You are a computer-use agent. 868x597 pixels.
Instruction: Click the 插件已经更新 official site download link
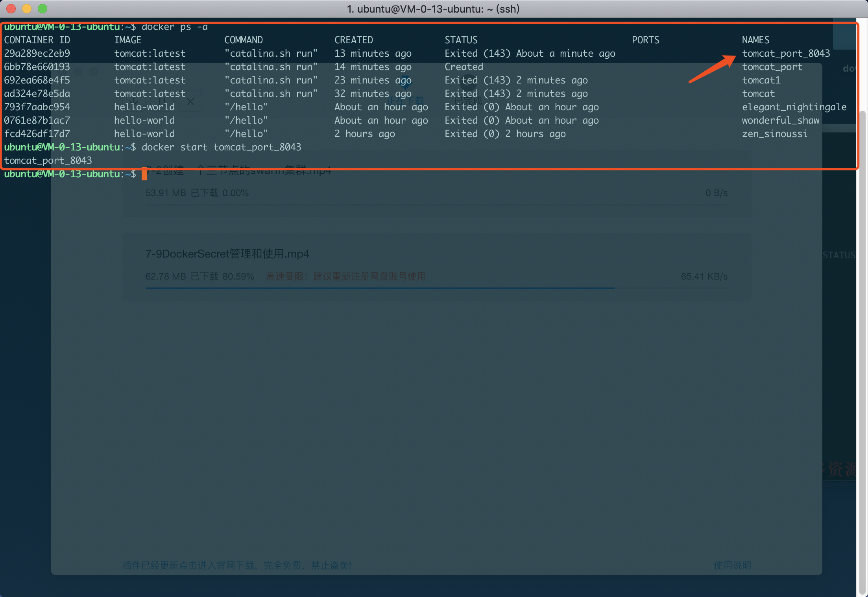(x=237, y=565)
